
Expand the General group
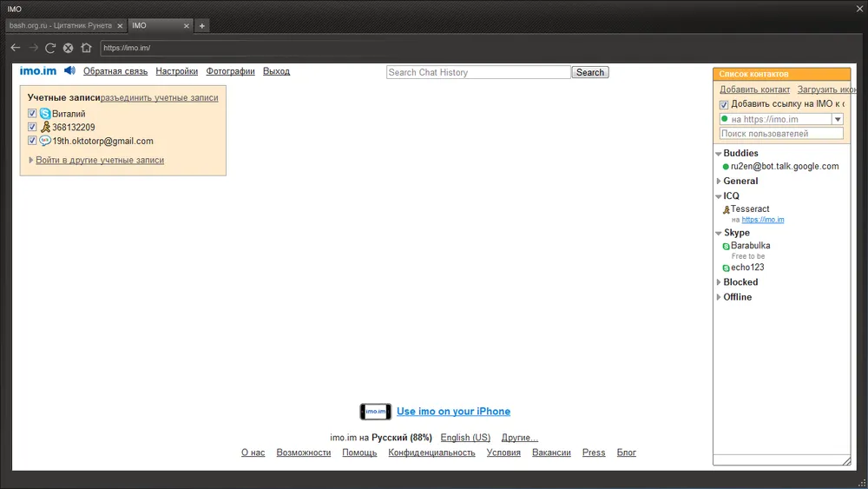(719, 181)
